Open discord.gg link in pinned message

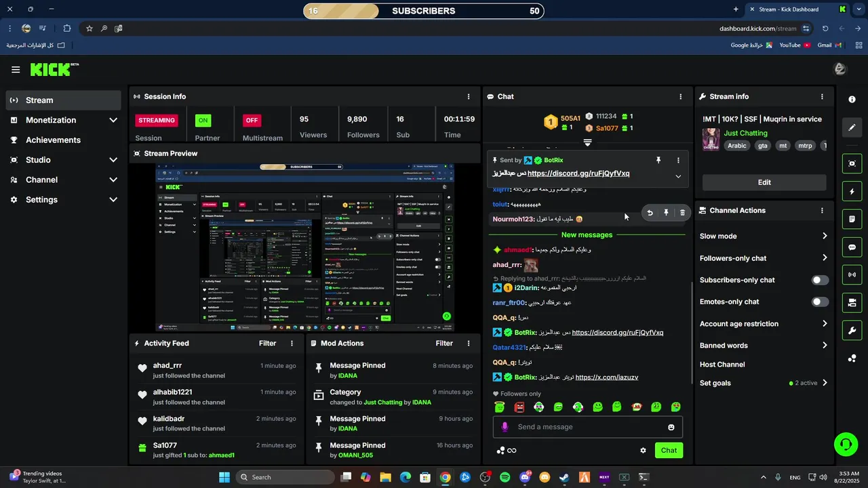(578, 174)
